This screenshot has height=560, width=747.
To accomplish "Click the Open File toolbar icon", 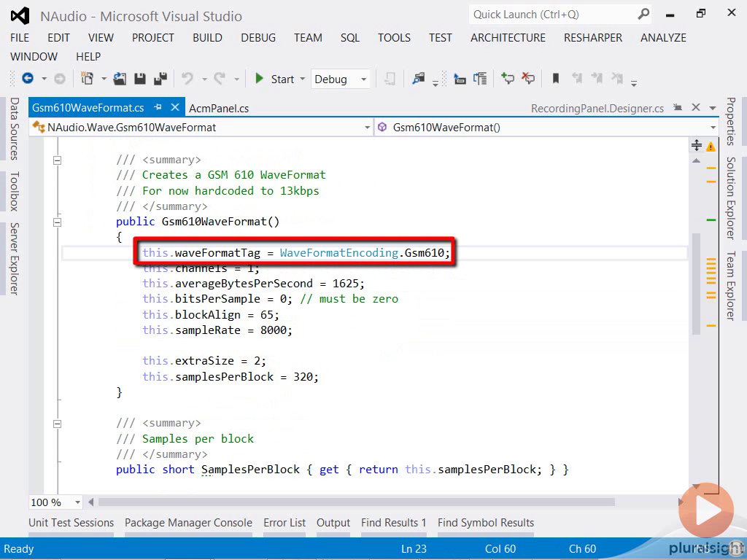I will pos(120,79).
